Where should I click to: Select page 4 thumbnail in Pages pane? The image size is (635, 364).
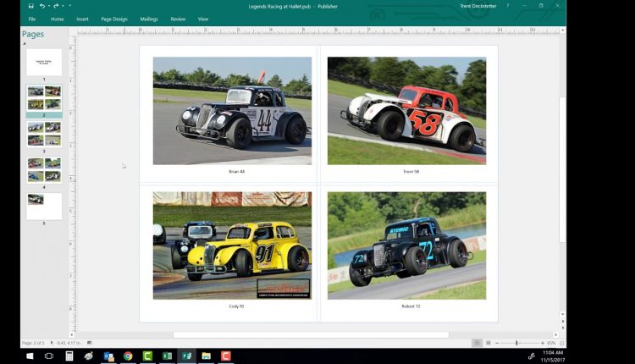pyautogui.click(x=44, y=170)
